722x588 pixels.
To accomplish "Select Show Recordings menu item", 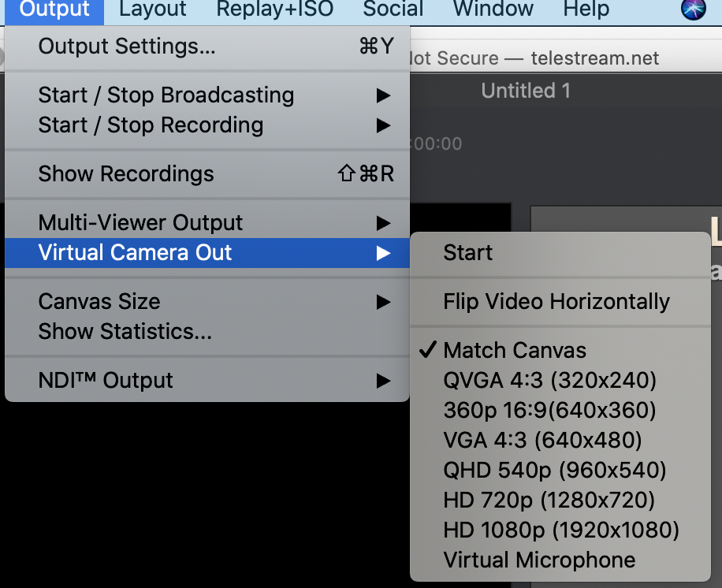I will (207, 174).
